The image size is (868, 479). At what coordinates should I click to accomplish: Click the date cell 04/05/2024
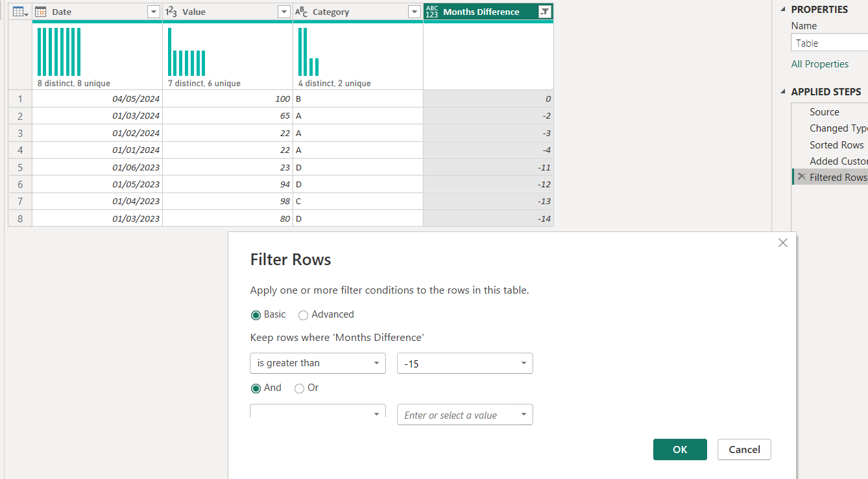[x=97, y=99]
